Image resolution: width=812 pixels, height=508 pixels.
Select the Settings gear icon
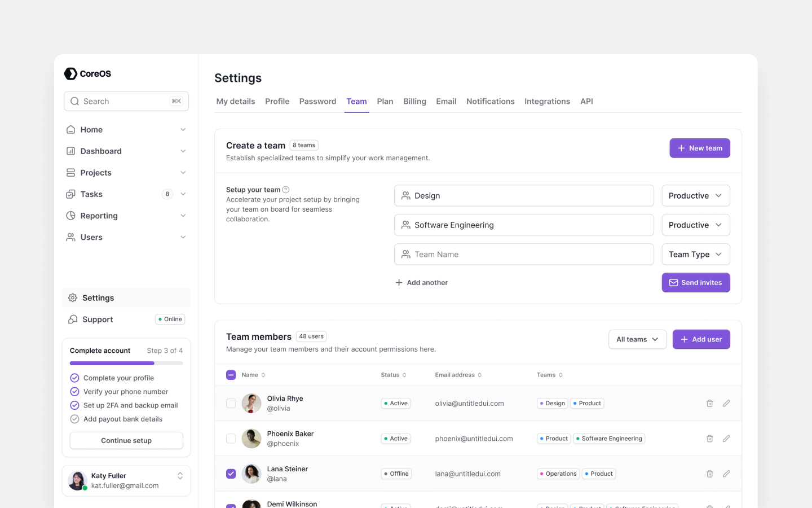click(72, 297)
